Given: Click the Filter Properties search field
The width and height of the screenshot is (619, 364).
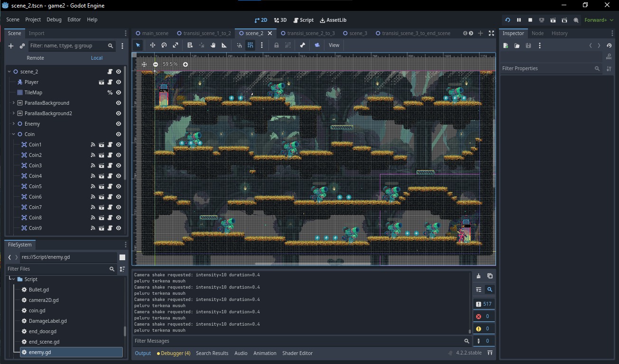Looking at the screenshot, I should pos(551,68).
